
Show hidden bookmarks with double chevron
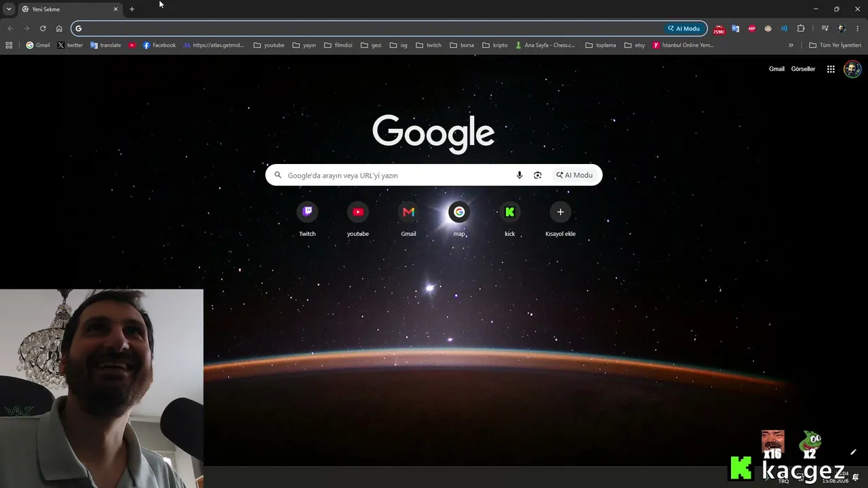coord(791,45)
